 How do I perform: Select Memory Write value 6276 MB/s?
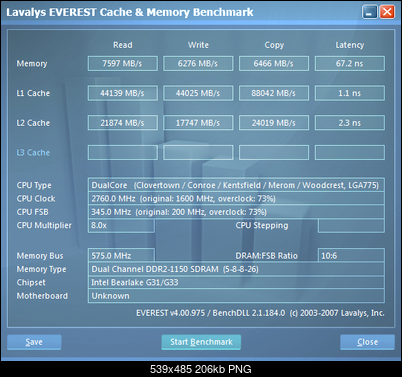coord(198,63)
